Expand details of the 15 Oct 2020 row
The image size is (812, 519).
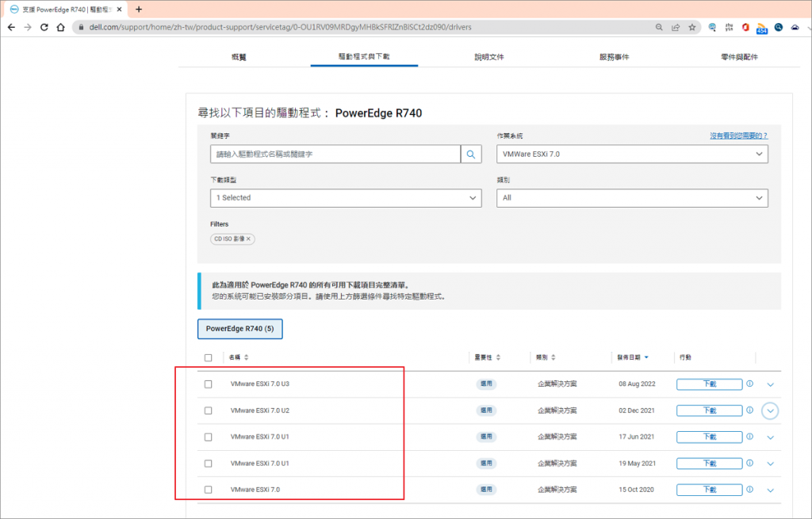pyautogui.click(x=770, y=490)
